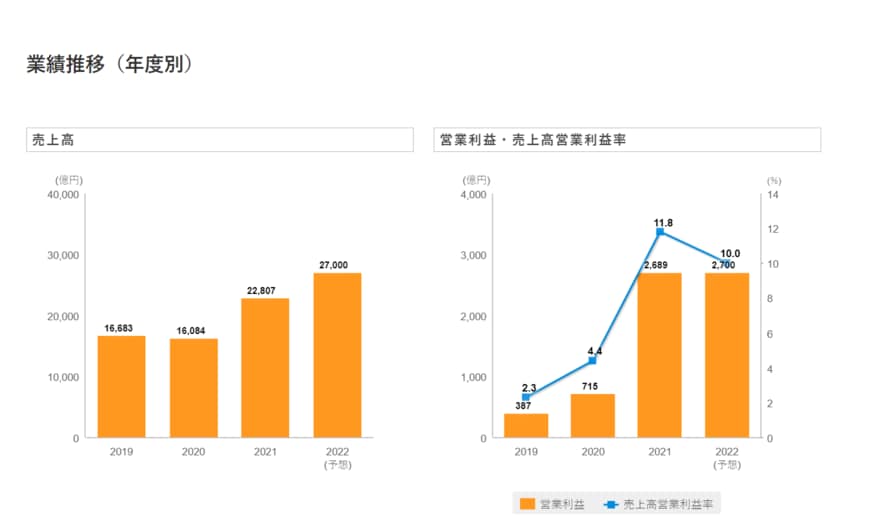Click the blue line icon in the legend
870x526 pixels.
click(609, 504)
